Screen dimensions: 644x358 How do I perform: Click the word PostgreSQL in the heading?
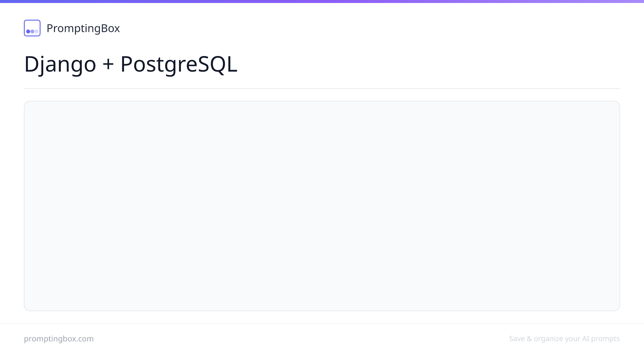179,64
